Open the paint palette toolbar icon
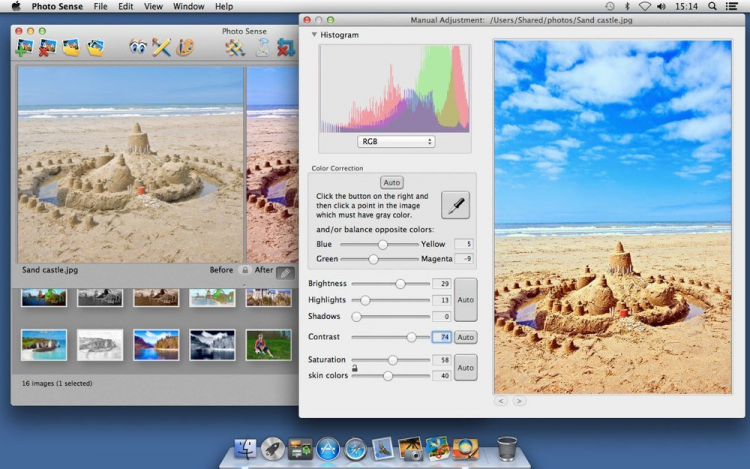 point(185,47)
